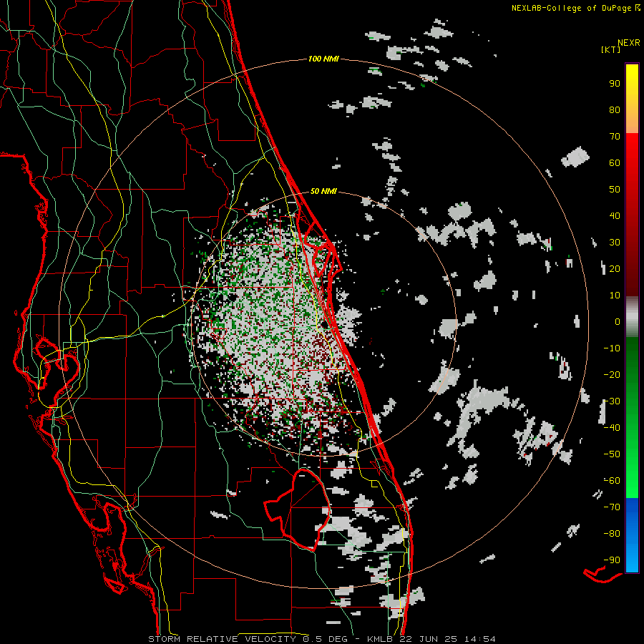Pick the gray zero-velocity segment of color bar
This screenshot has width=644, height=644.
632,317
